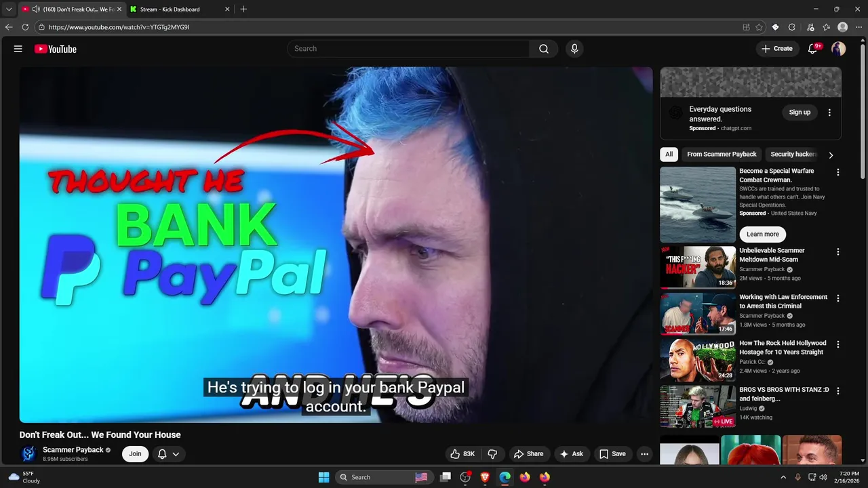Screen dimensions: 868x488
Task: Open BROS VS BROS live thumbnail
Action: pos(698,407)
